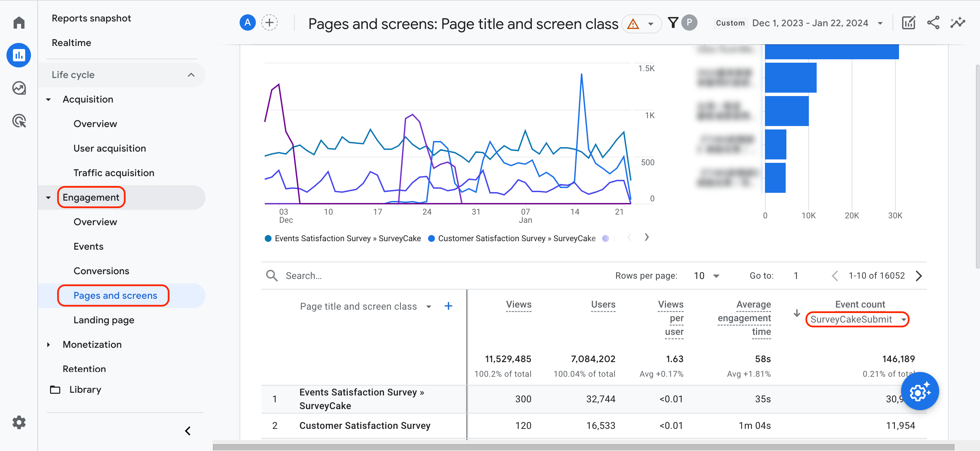Image resolution: width=980 pixels, height=451 pixels.
Task: Open Customize report pencil-chart icon
Action: [909, 22]
